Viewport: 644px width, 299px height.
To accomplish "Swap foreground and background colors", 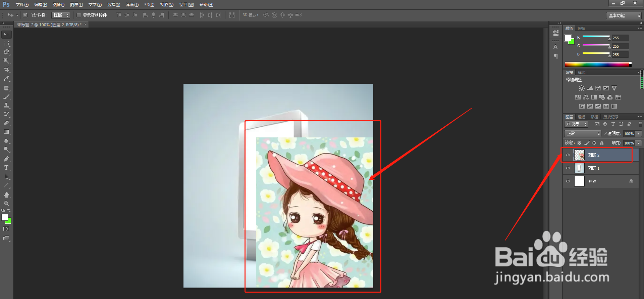I will click(9, 211).
